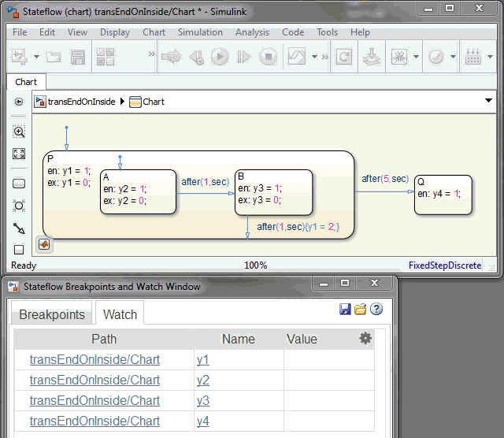Select the State tool in palette
This screenshot has height=438, width=504.
[19, 184]
